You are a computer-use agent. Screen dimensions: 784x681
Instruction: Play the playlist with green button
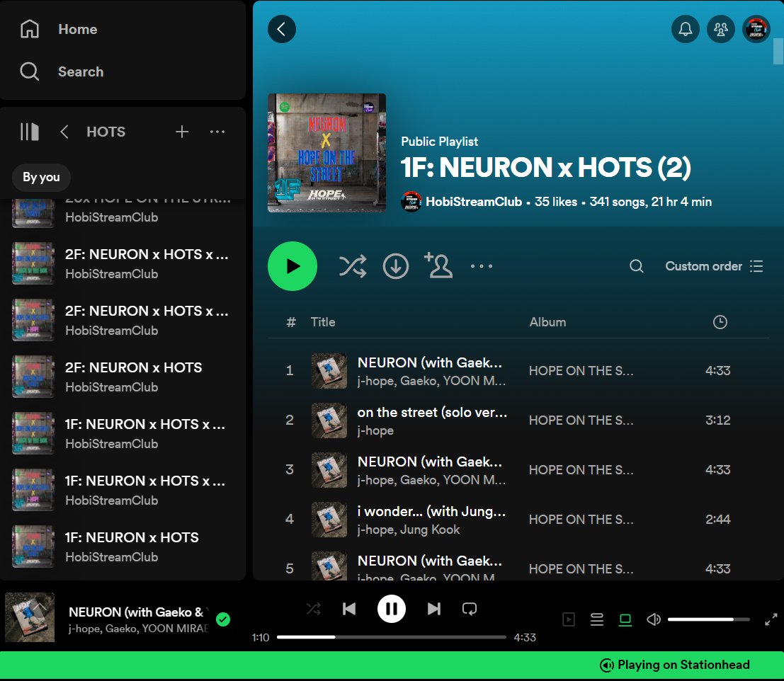pos(292,266)
